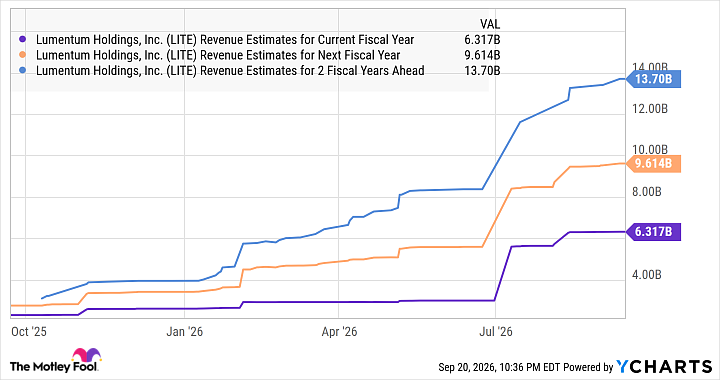Select 'Revenue Estimates for Current Fiscal Year' legend text
The image size is (720, 380).
coord(307,40)
